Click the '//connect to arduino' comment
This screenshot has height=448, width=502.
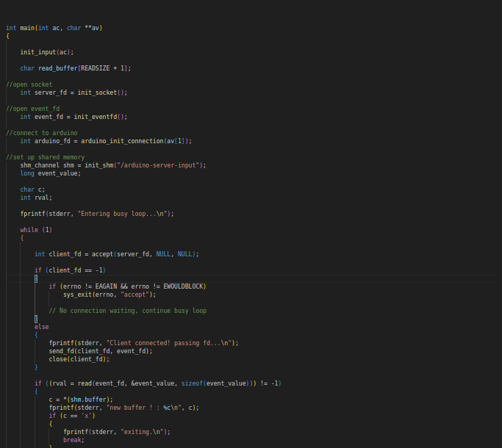coord(42,133)
